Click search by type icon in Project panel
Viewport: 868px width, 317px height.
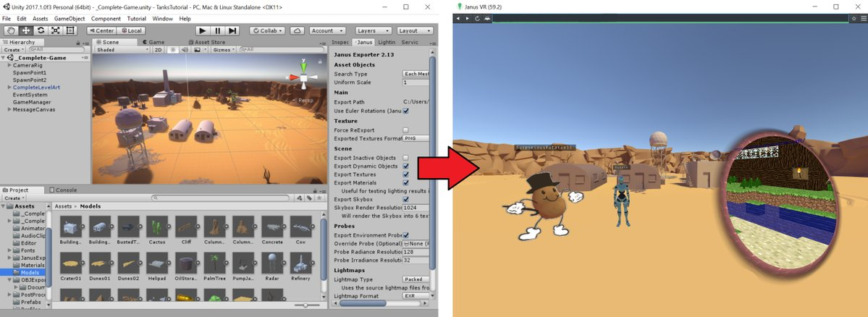coord(300,198)
